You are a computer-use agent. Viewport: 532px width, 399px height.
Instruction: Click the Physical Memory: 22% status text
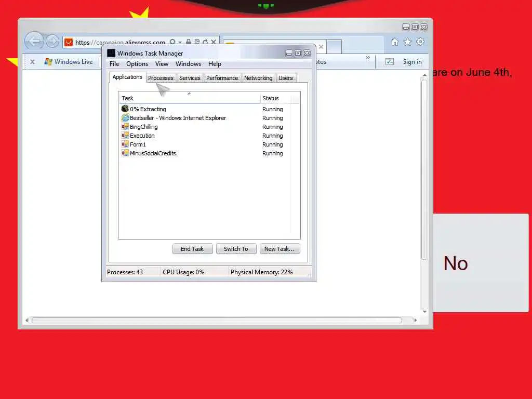[x=262, y=272]
